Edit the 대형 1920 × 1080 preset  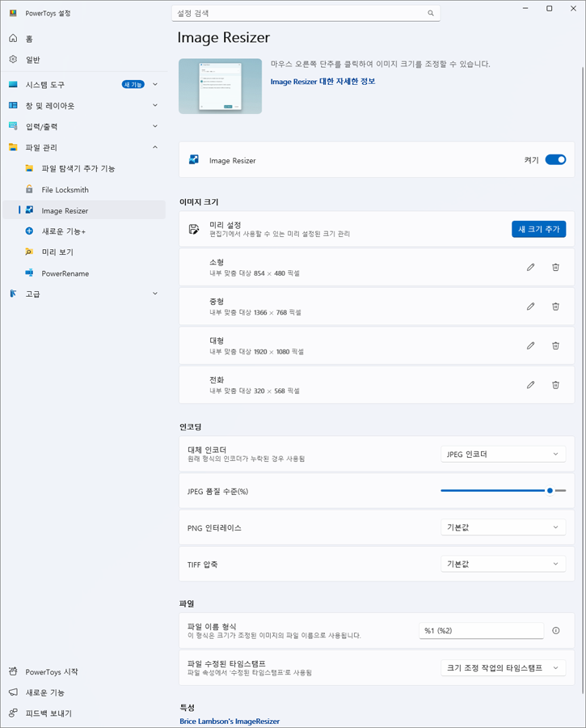pyautogui.click(x=530, y=345)
